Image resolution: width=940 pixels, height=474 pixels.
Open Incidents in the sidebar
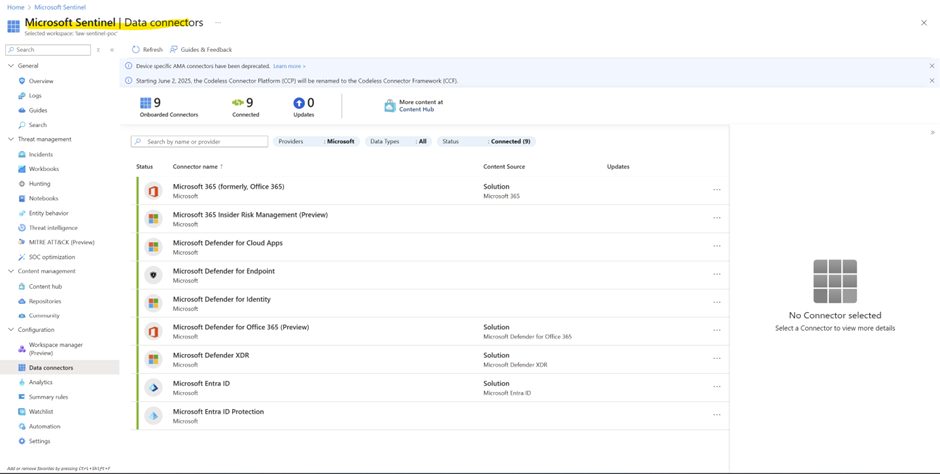[40, 154]
